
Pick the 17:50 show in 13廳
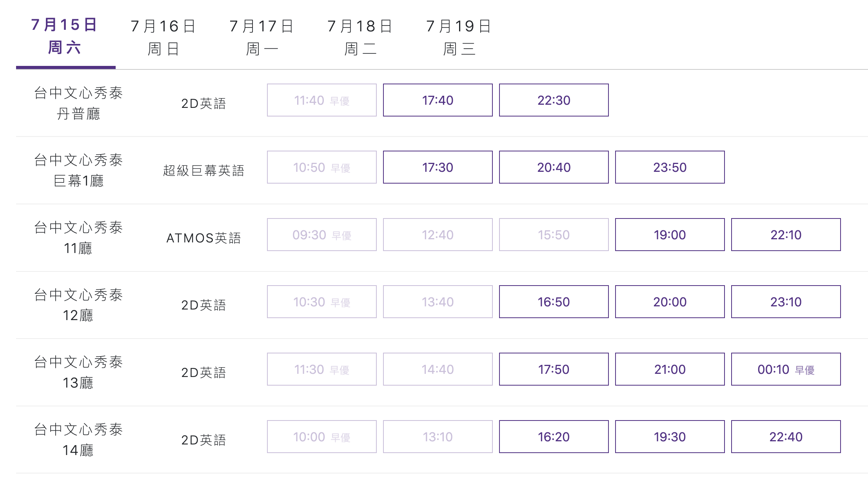(553, 369)
